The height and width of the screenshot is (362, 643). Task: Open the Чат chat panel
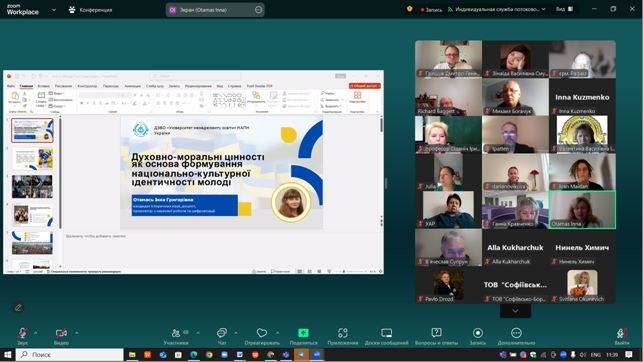point(222,336)
